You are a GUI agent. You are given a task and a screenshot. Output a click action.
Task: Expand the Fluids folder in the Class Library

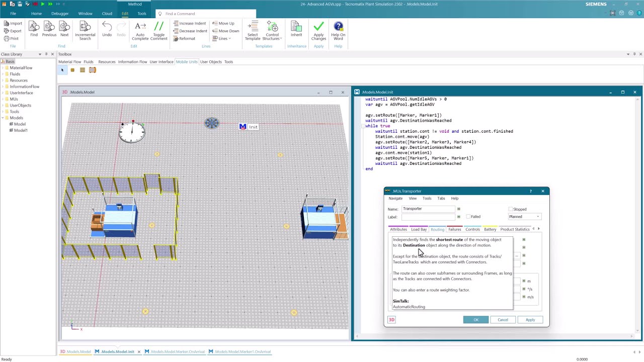pyautogui.click(x=3, y=74)
